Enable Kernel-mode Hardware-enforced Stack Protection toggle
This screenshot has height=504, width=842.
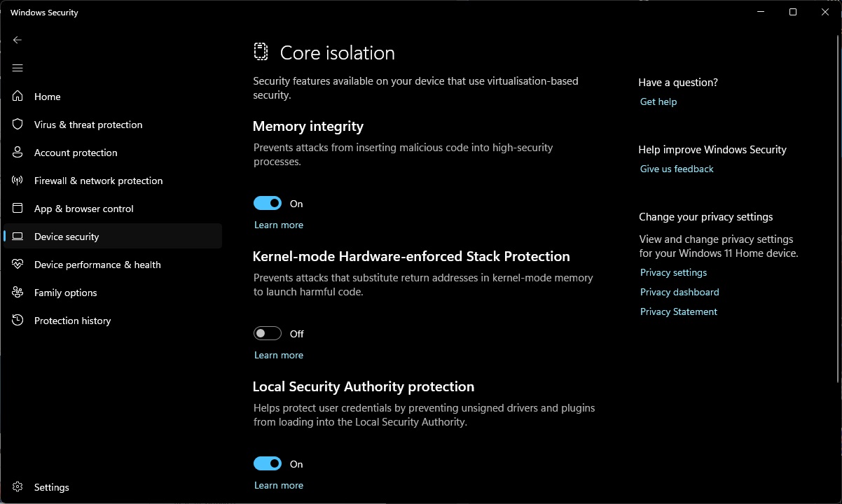[x=268, y=334]
